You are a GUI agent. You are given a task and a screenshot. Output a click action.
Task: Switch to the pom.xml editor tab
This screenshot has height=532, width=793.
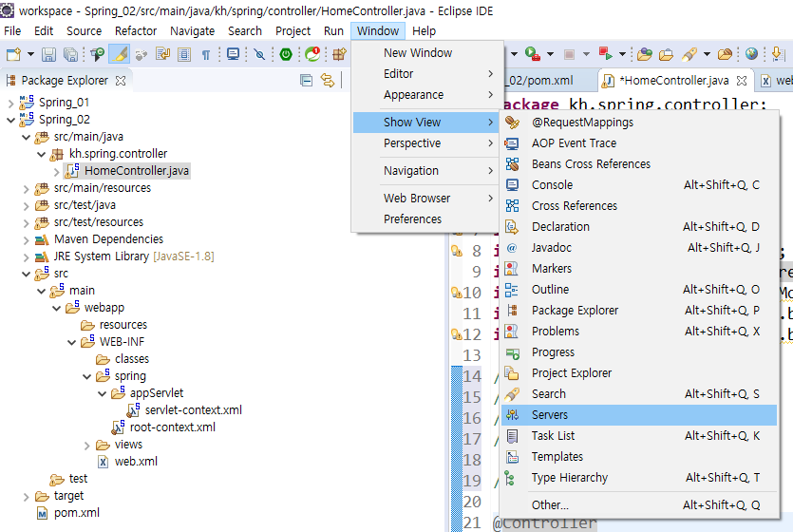click(x=540, y=81)
